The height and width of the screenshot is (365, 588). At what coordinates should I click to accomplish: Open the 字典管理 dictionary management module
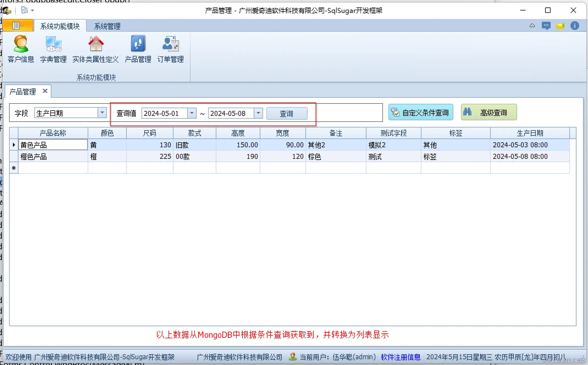pos(53,49)
